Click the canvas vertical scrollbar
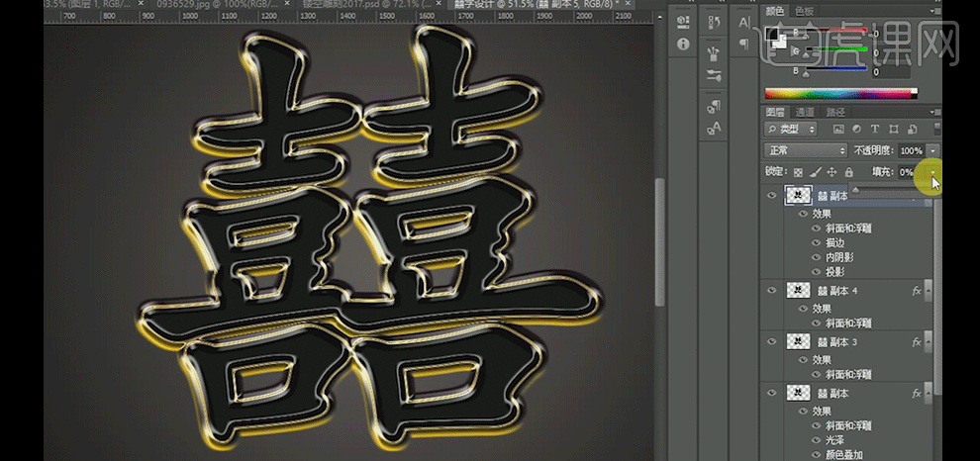Image resolution: width=980 pixels, height=461 pixels. [x=658, y=241]
